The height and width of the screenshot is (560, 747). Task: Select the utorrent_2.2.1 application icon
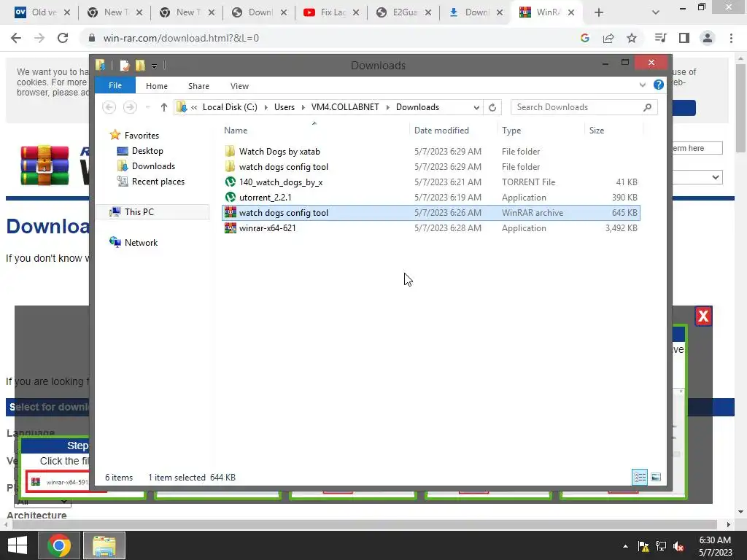(230, 197)
